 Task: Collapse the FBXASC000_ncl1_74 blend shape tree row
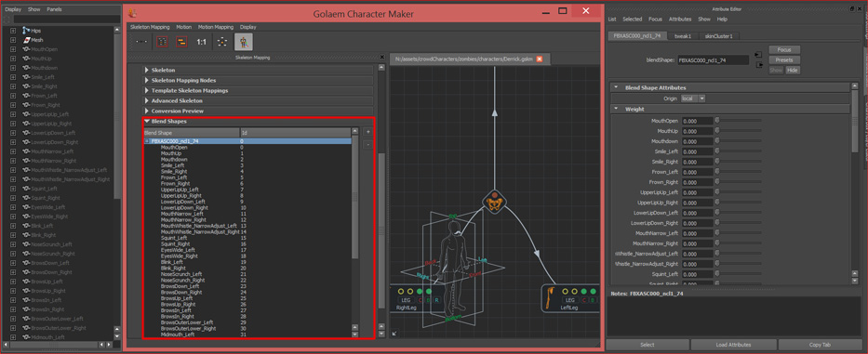tap(147, 141)
